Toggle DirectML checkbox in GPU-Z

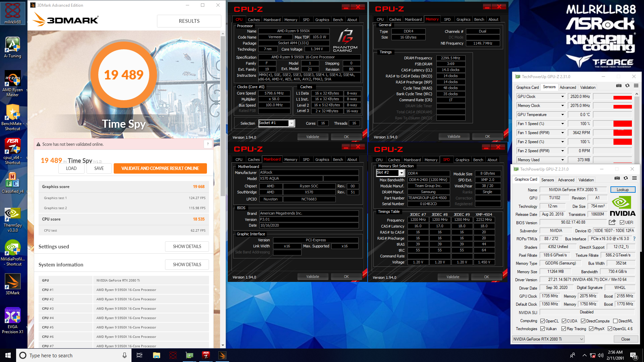click(615, 321)
